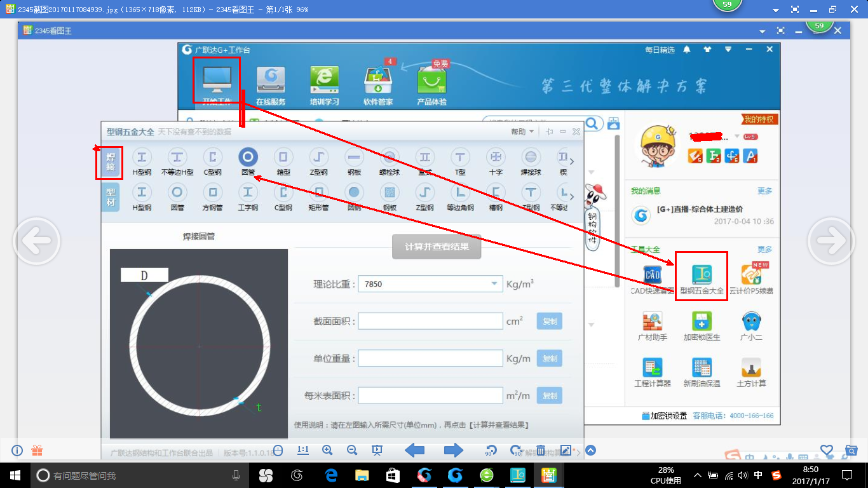
Task: Delete the image with the trash icon
Action: pos(541,450)
